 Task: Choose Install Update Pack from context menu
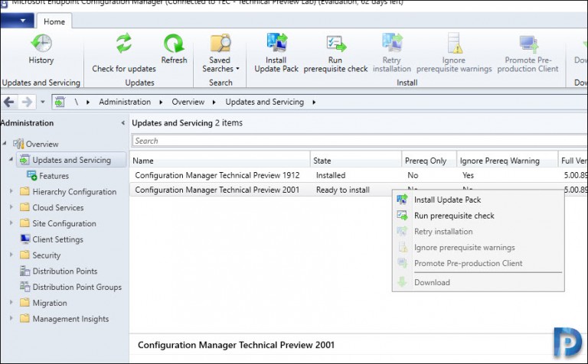point(478,200)
